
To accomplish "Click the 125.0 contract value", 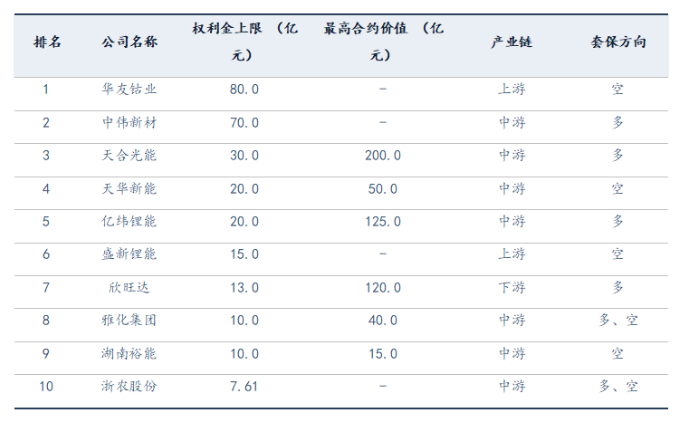I will (383, 221).
